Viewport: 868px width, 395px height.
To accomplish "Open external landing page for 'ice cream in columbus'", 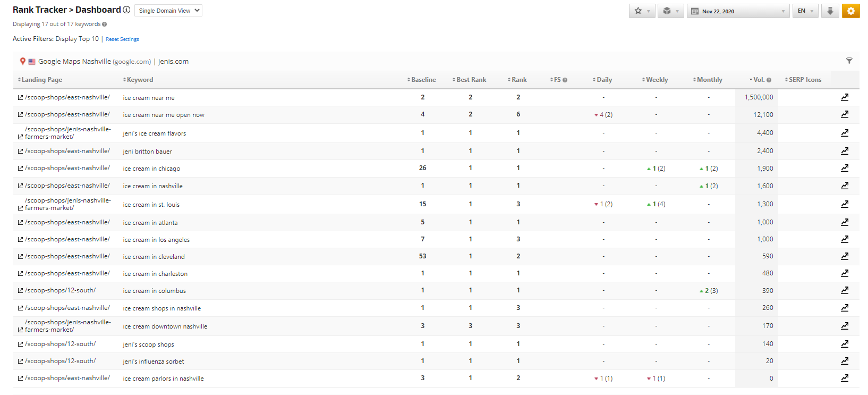I will 20,291.
